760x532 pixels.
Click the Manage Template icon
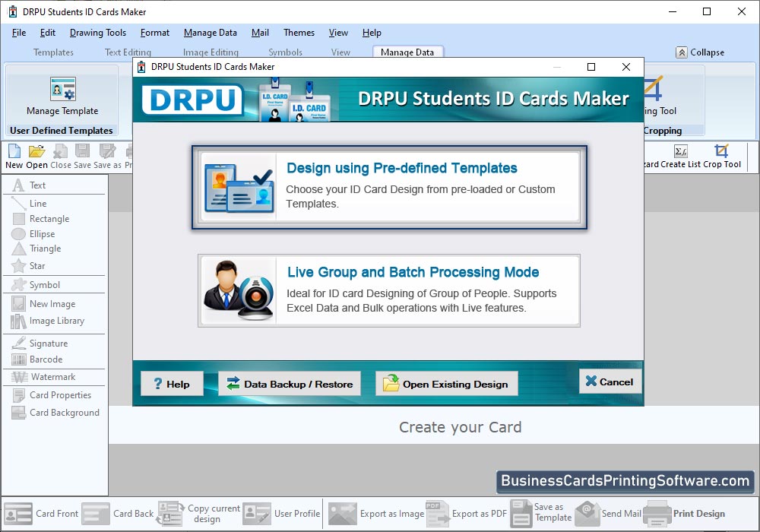62,89
